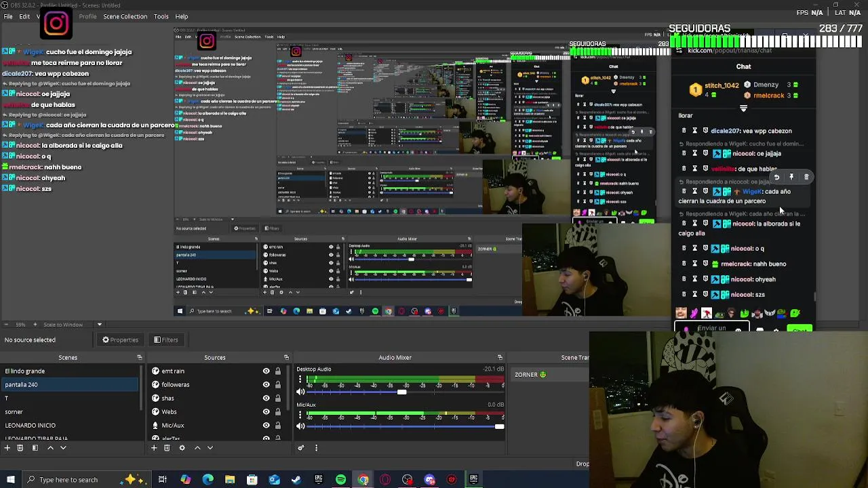Mute Mic/Aux in the mixer
Viewport: 868px width, 488px height.
coord(301,426)
